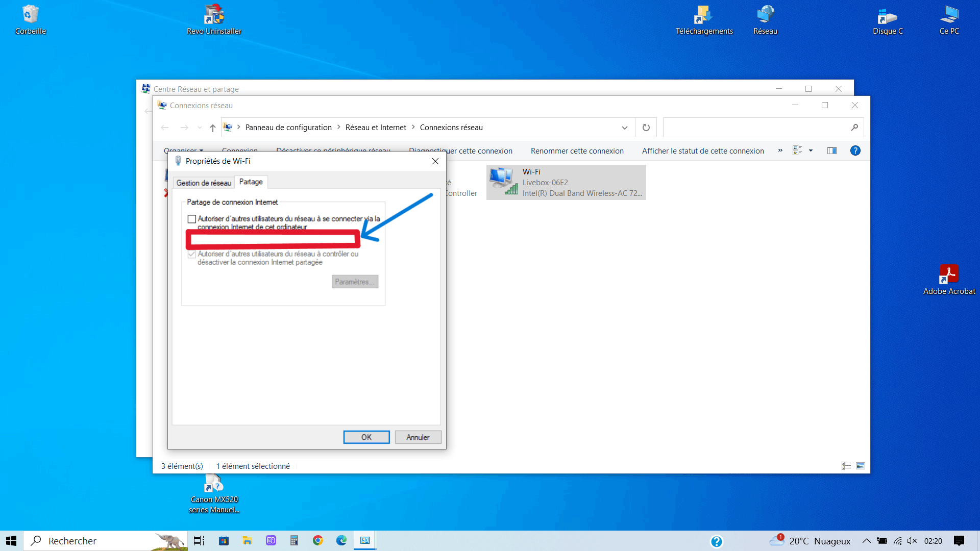
Task: Click the refresh icon in address bar
Action: 646,128
